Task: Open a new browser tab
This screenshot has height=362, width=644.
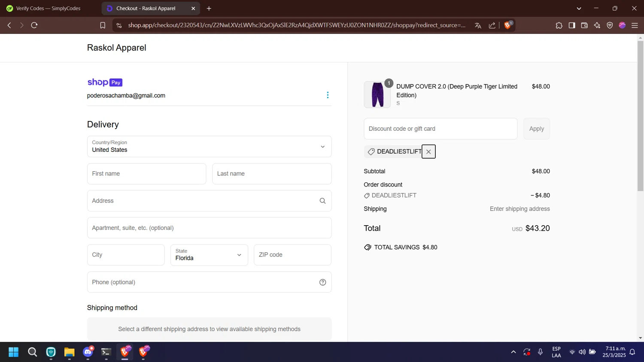Action: 209,8
